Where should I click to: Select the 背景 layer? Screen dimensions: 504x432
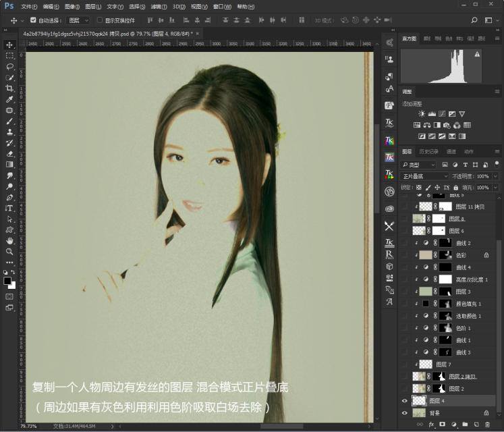tap(435, 412)
